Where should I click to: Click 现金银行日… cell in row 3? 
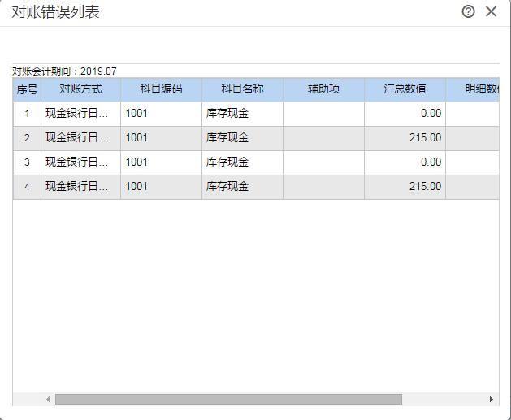pyautogui.click(x=80, y=162)
